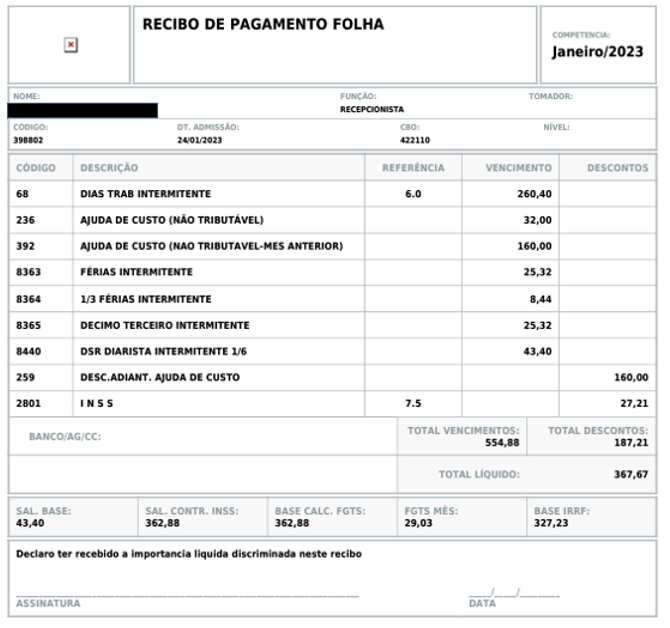Select employee code 398802
670x628 pixels.
(28, 141)
